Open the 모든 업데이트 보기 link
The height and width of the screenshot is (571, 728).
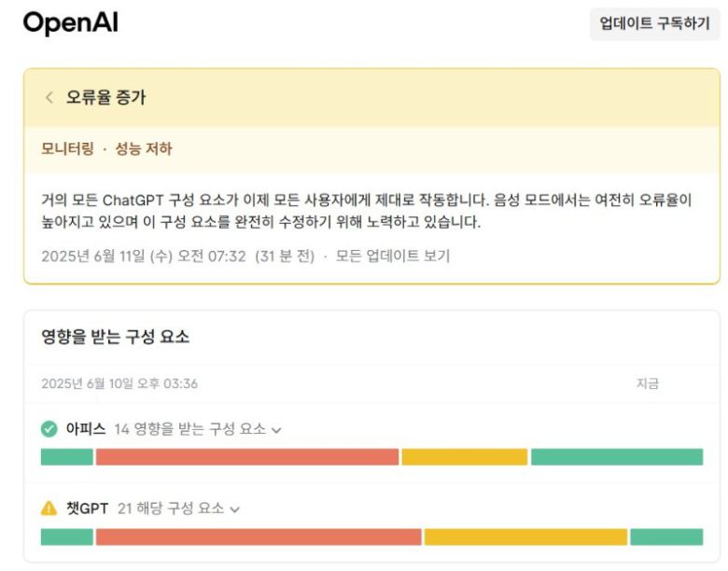(392, 256)
